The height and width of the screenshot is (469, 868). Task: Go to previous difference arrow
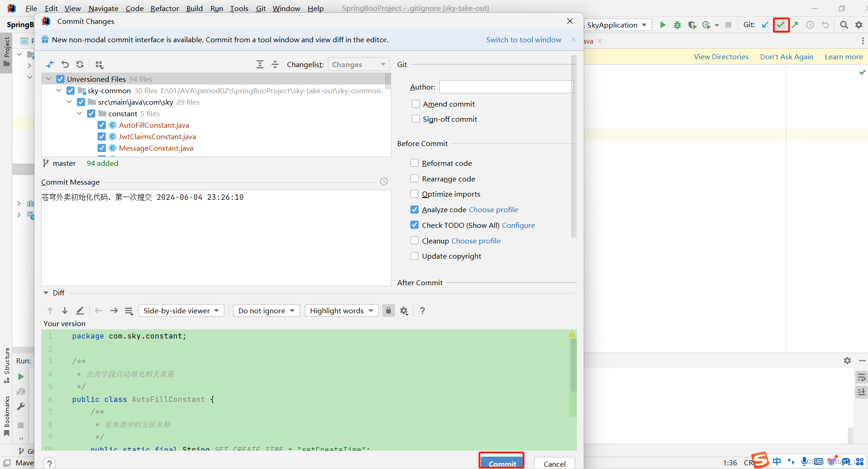[50, 311]
